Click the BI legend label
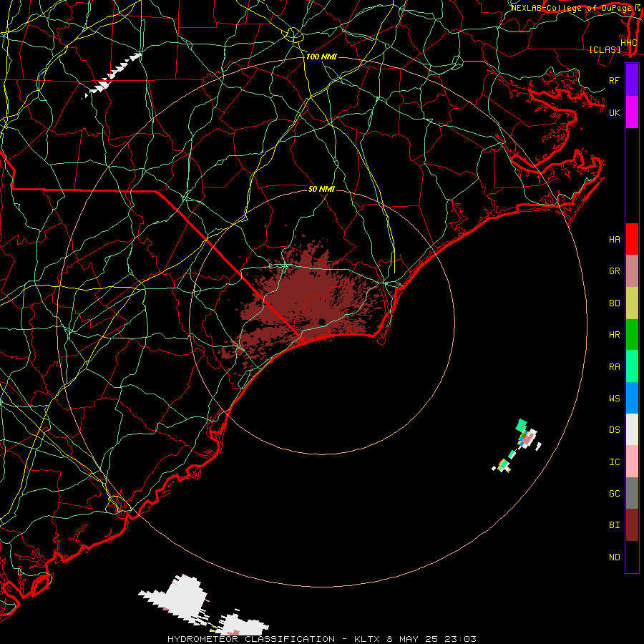This screenshot has width=644, height=644. pyautogui.click(x=614, y=525)
